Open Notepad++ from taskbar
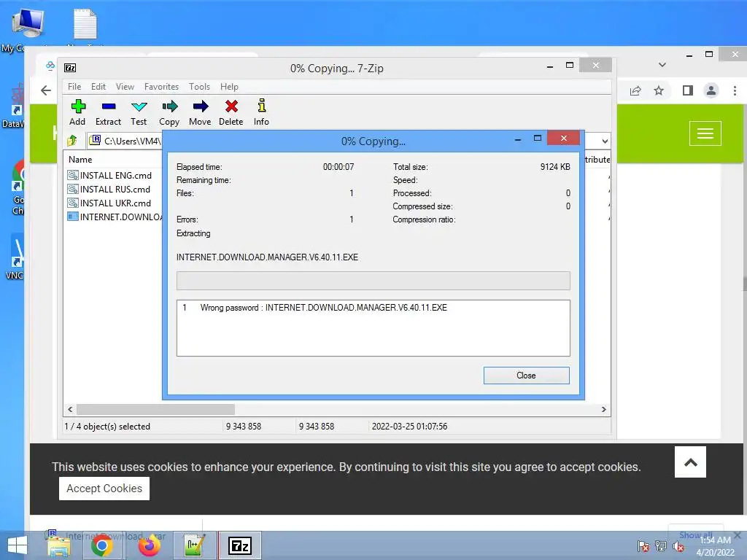 [x=194, y=545]
